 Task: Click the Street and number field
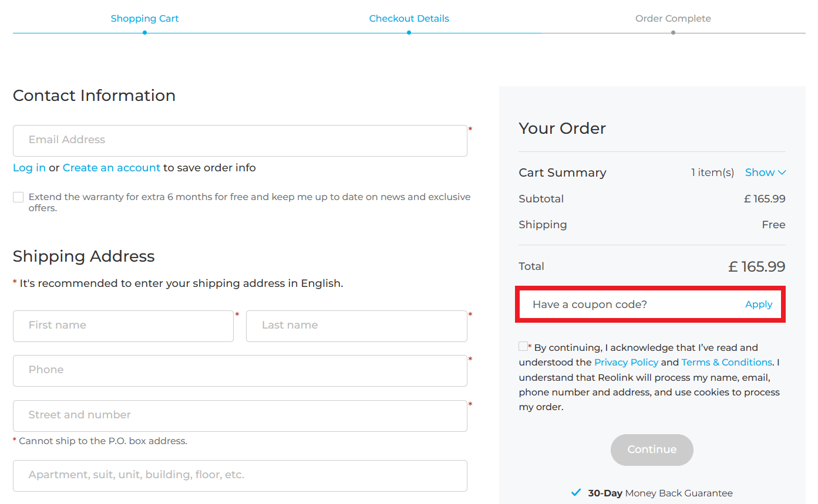[240, 415]
